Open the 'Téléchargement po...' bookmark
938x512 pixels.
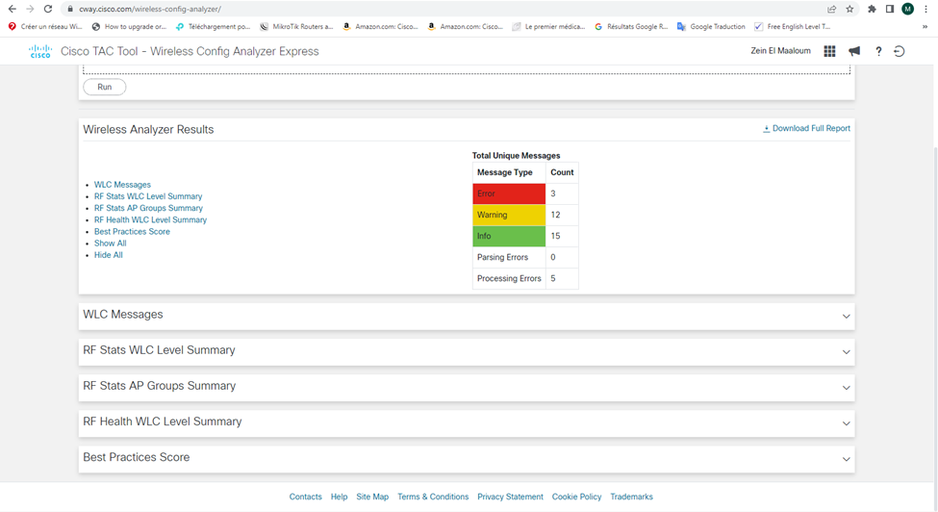[x=213, y=26]
